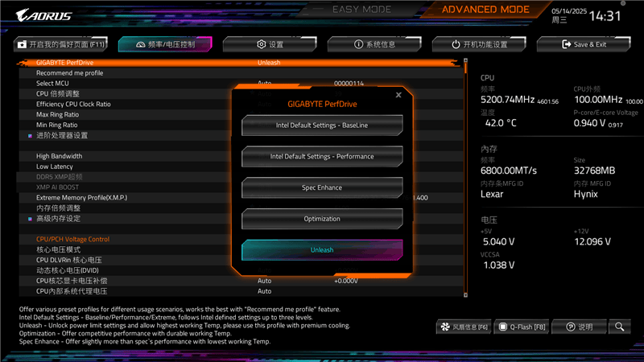Open the 系统信息 system info tab
644x362 pixels.
coord(374,44)
